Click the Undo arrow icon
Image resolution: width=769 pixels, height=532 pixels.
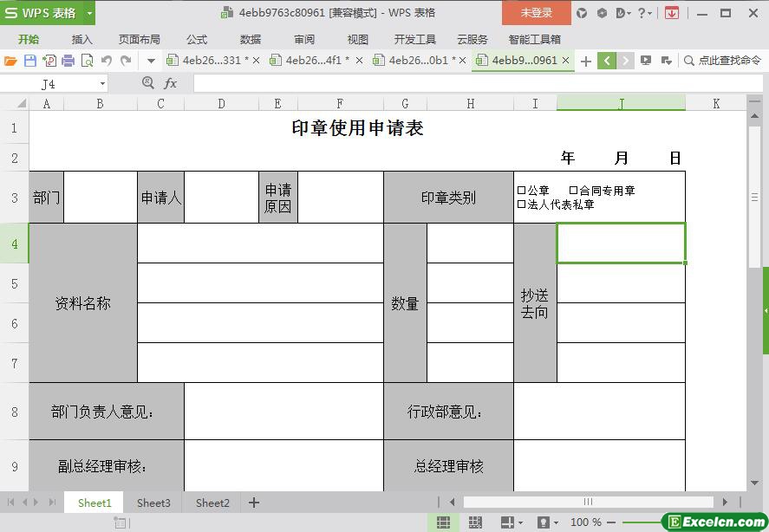107,61
